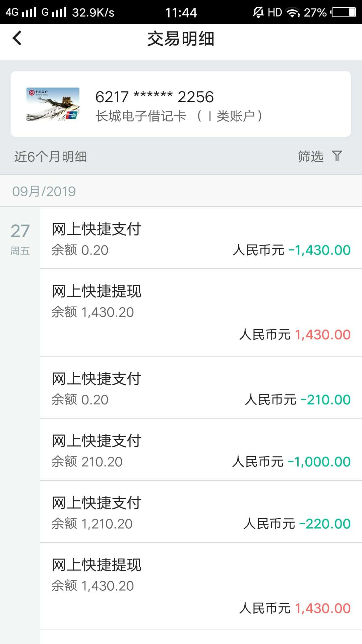Select the card number 6217 ****** 2256
Image resolution: width=362 pixels, height=644 pixels.
pyautogui.click(x=154, y=97)
